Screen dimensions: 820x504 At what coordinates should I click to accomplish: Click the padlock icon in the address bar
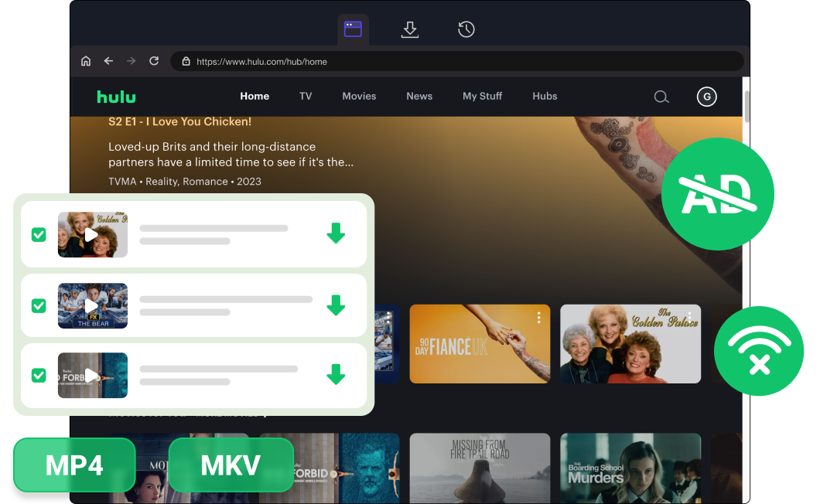[x=186, y=60]
